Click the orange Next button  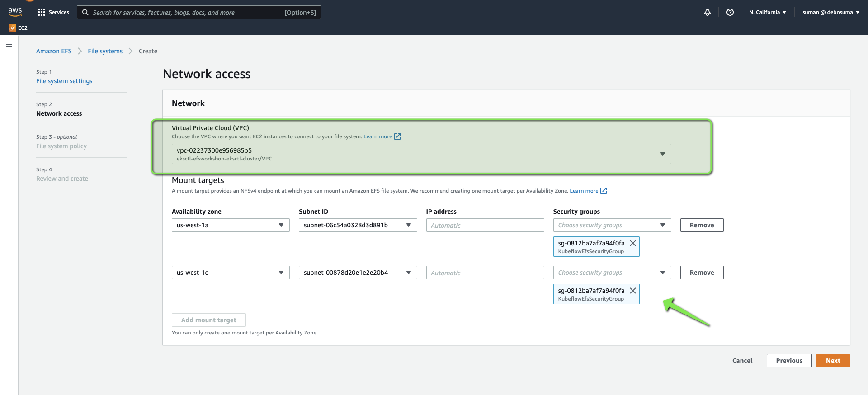833,361
